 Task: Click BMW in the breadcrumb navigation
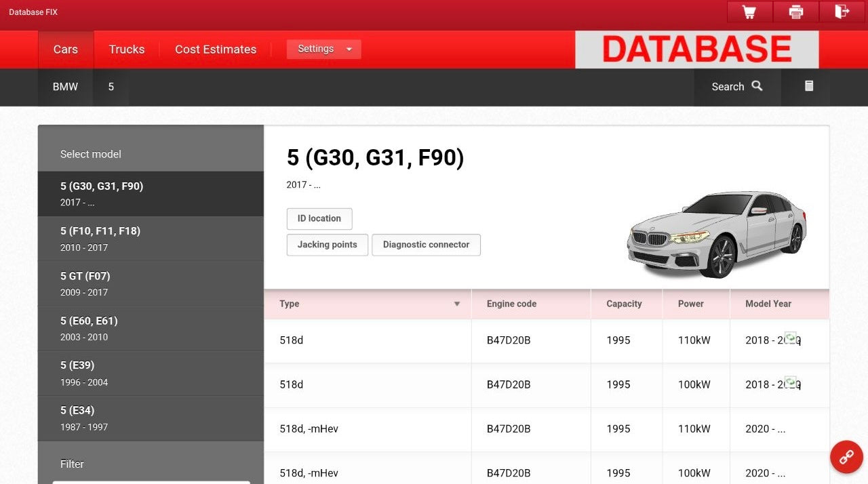pos(65,87)
